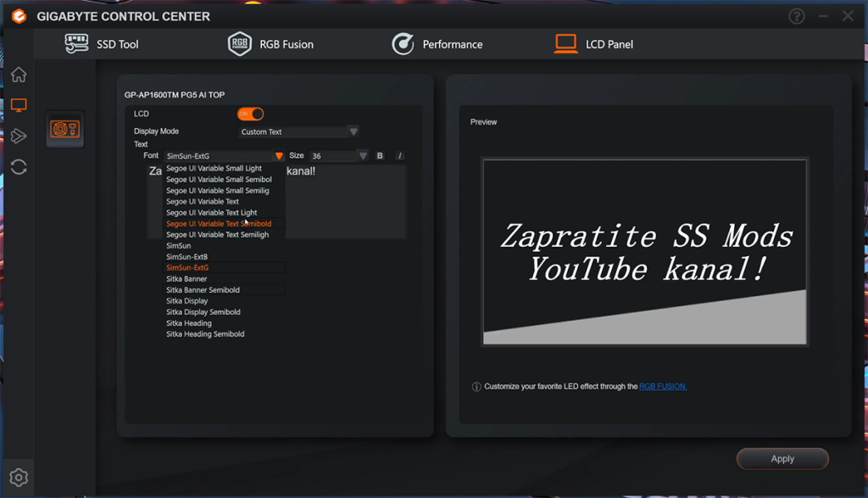Open the Size dropdown
The image size is (868, 498).
(363, 155)
